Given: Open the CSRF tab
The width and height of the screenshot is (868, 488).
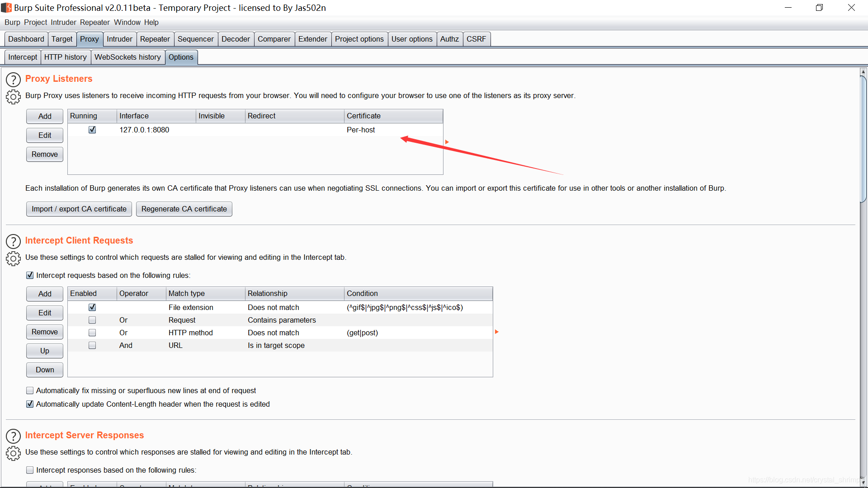Looking at the screenshot, I should [x=476, y=39].
